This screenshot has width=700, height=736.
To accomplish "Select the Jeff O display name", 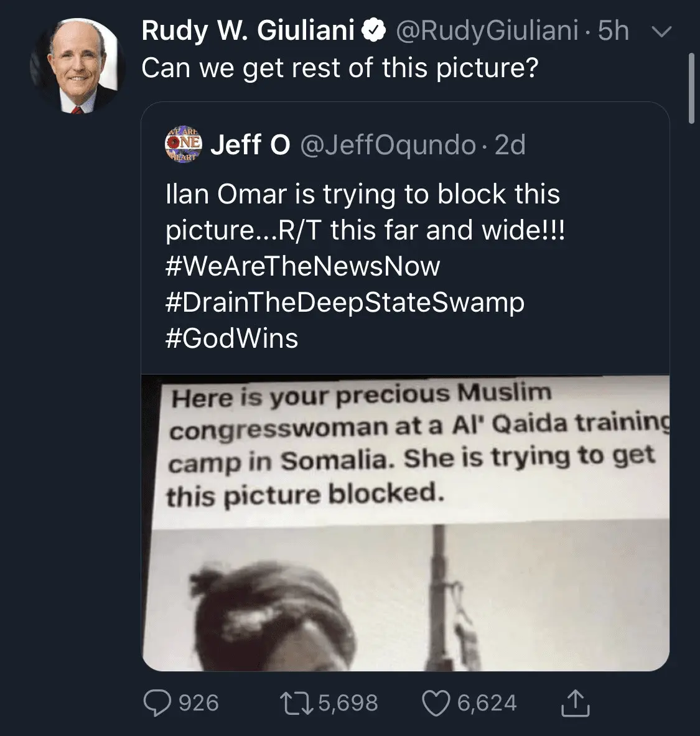I will pos(251,145).
